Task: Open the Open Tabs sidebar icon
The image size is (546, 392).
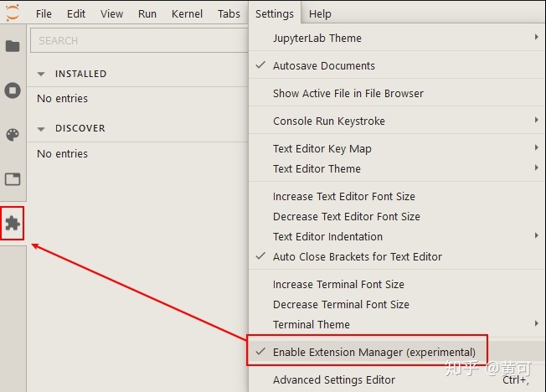Action: click(13, 179)
